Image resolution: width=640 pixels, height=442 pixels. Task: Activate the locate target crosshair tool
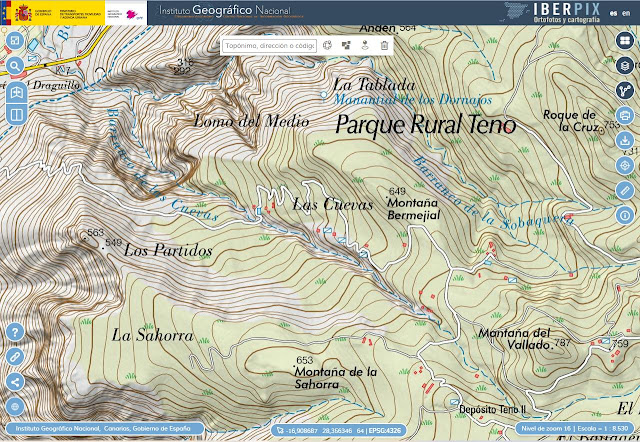tap(624, 166)
